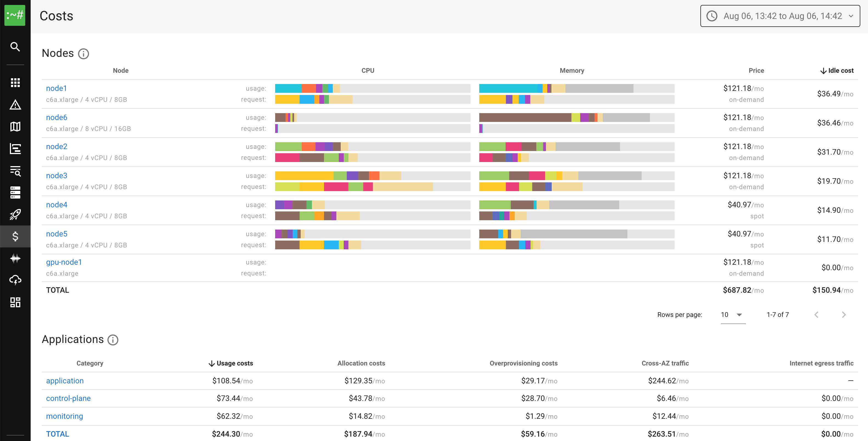Open the time range dropdown

780,15
